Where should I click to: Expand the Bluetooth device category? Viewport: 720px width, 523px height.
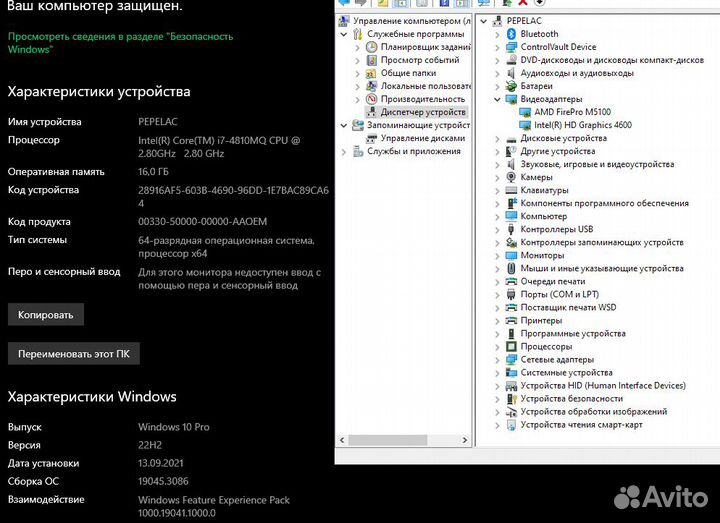point(497,34)
